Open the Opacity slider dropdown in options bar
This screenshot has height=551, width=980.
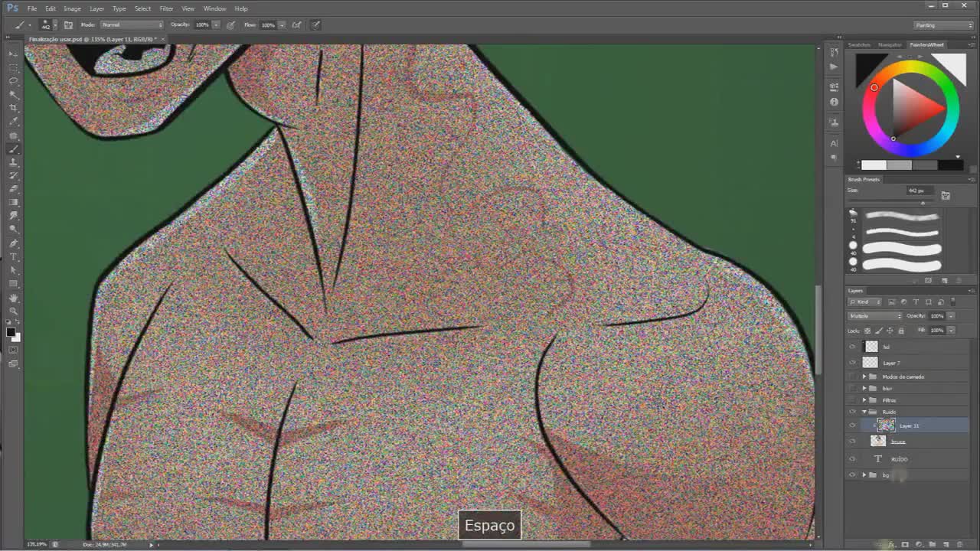tap(216, 24)
